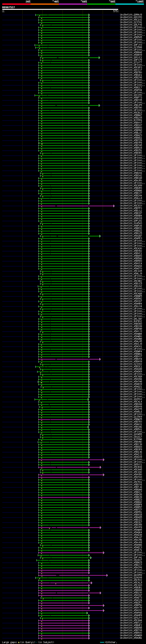Select the UniRef100_Q9FLR2 entry
The width and height of the screenshot is (146, 644).
pos(131,221)
